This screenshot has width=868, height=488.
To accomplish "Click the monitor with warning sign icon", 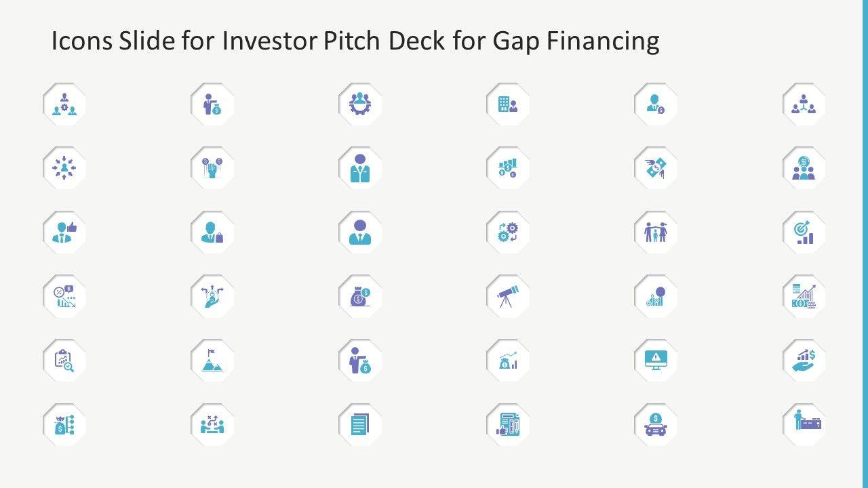I will (x=656, y=361).
